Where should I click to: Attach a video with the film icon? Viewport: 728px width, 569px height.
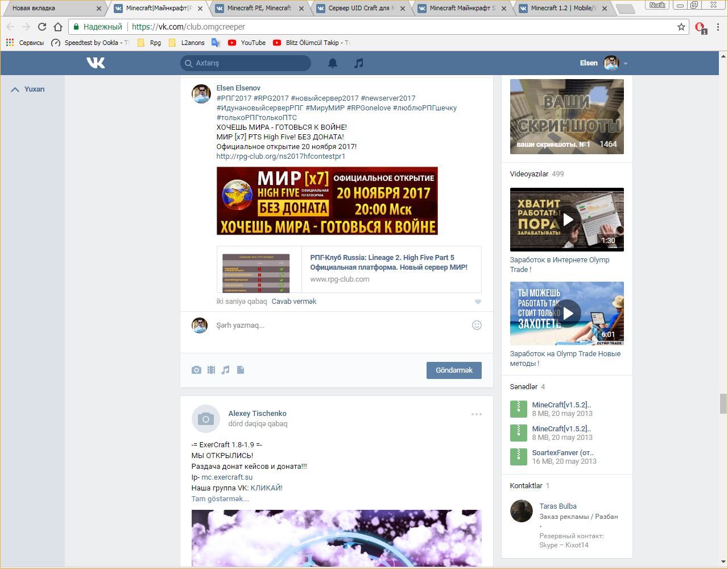pyautogui.click(x=211, y=370)
